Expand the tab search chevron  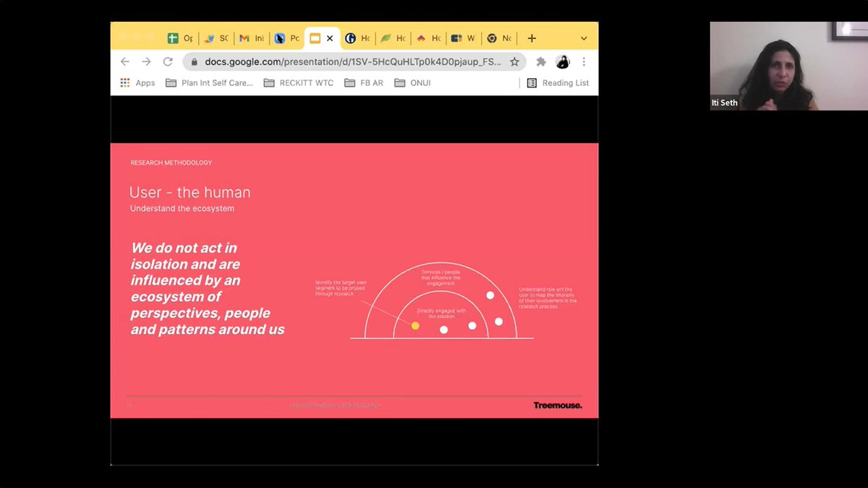point(584,38)
